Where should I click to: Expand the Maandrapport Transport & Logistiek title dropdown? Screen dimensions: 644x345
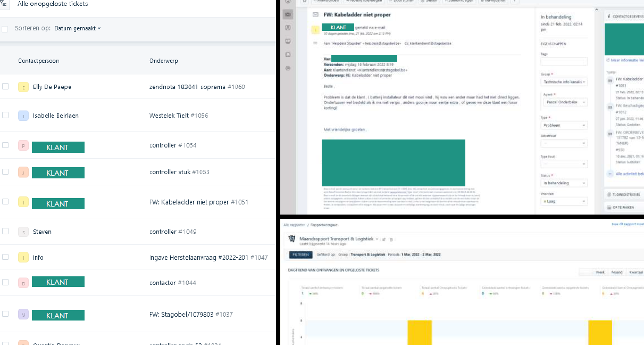377,239
